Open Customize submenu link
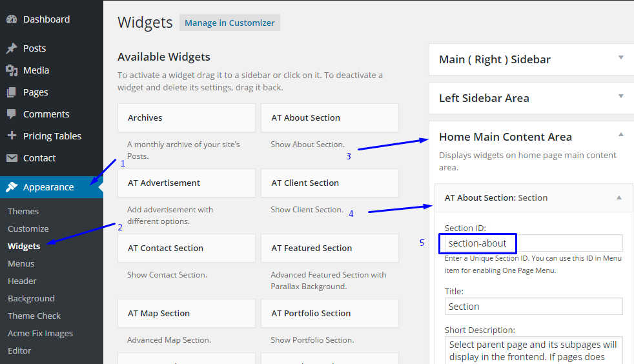The width and height of the screenshot is (634, 364). click(28, 228)
